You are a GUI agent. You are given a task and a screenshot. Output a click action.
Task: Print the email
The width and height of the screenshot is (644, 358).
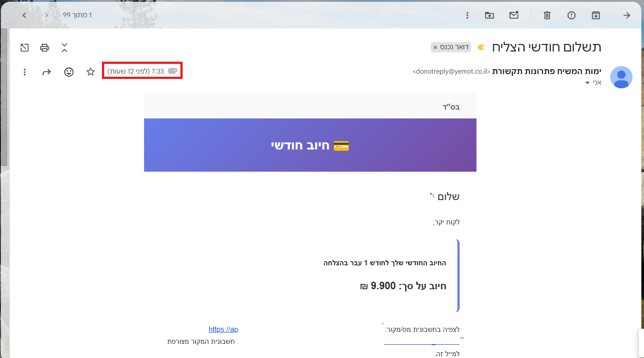[x=44, y=47]
